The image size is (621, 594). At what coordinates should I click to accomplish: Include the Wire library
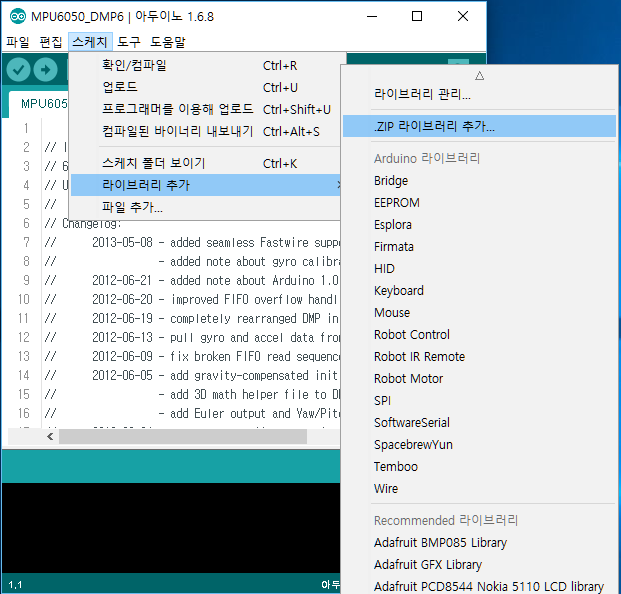tap(479, 488)
